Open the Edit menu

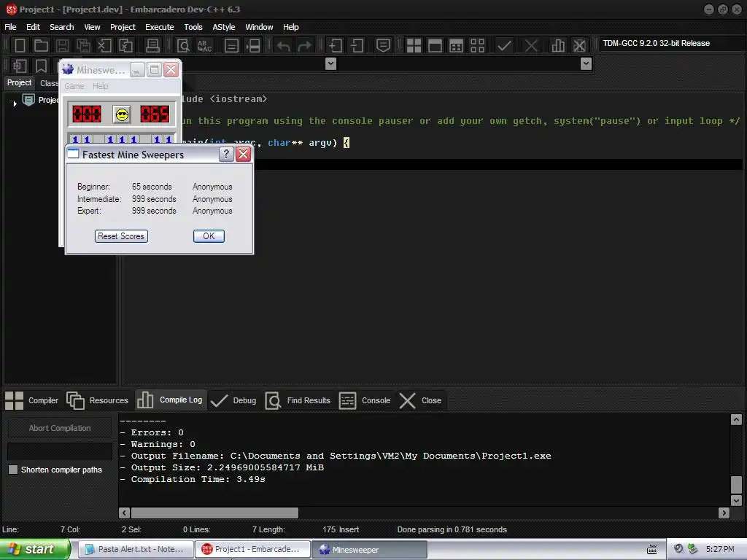point(33,27)
